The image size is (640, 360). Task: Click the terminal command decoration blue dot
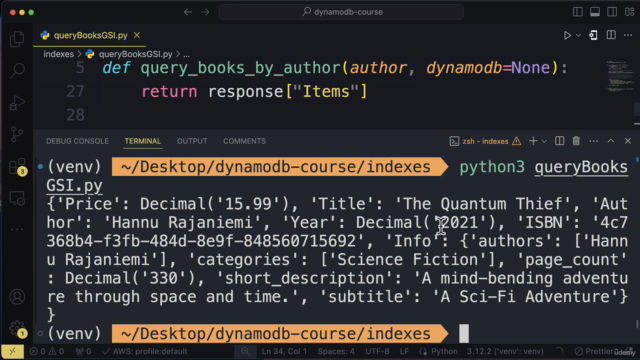40,167
